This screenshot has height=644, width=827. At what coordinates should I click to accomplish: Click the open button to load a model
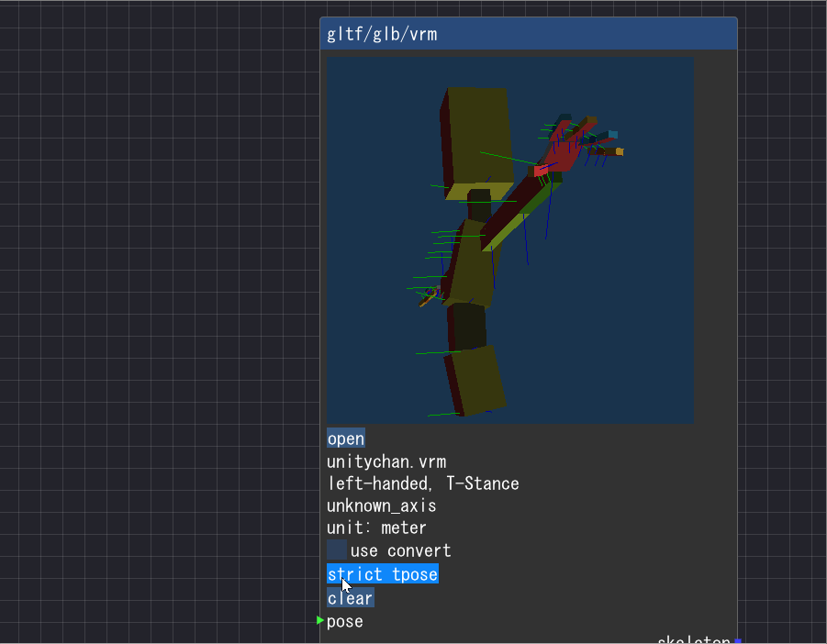point(346,439)
